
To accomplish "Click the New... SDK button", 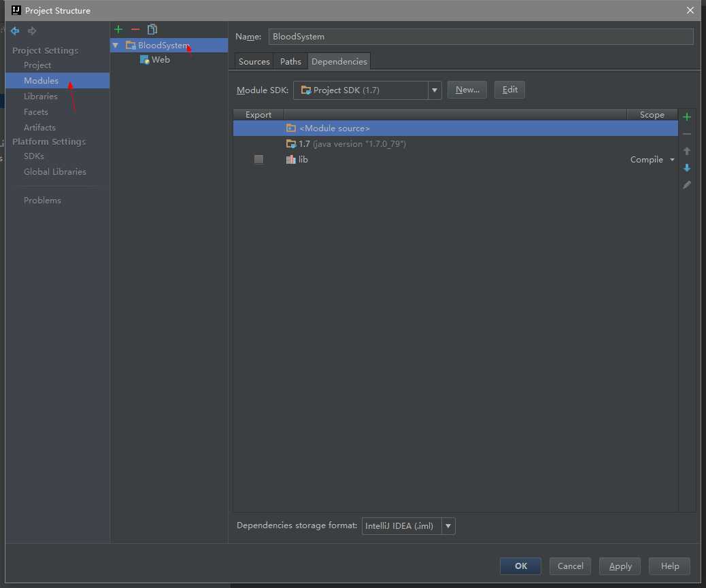I will (467, 90).
